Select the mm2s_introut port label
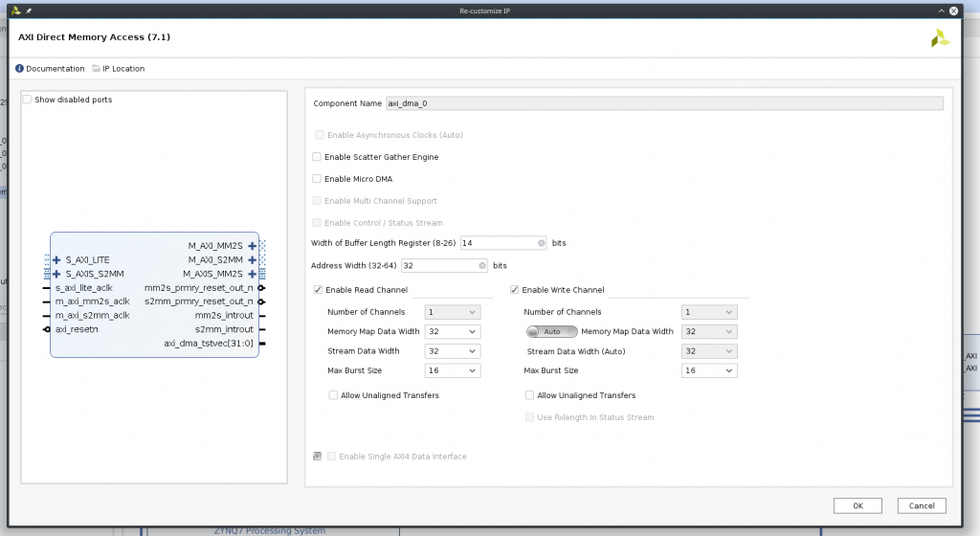The height and width of the screenshot is (536, 980). click(x=224, y=316)
